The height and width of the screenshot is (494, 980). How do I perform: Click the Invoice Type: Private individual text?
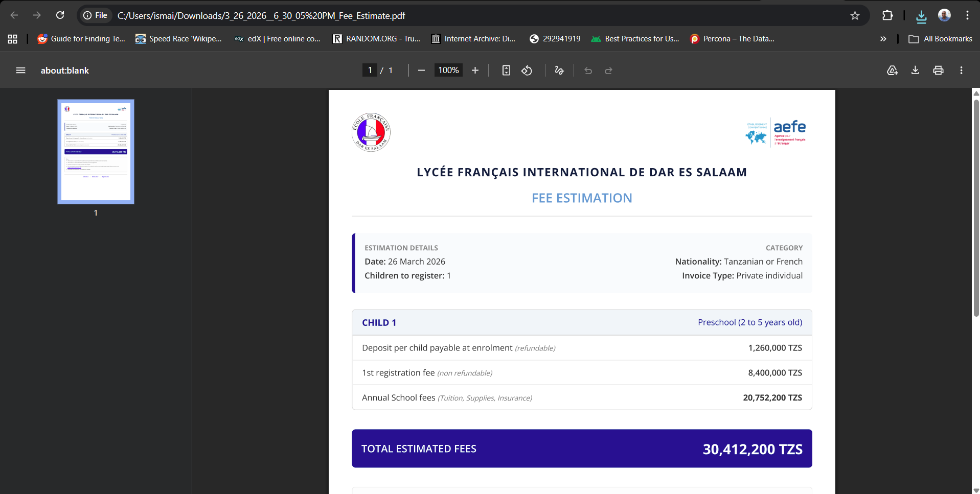point(742,276)
